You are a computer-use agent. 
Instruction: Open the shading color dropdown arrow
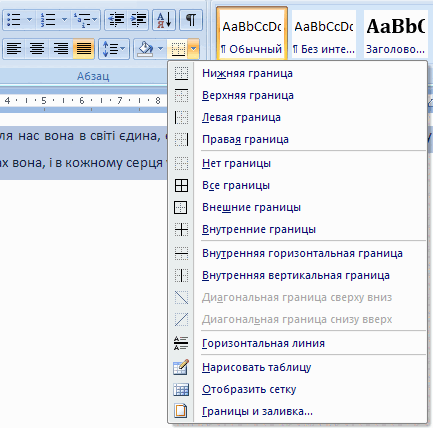coord(160,49)
